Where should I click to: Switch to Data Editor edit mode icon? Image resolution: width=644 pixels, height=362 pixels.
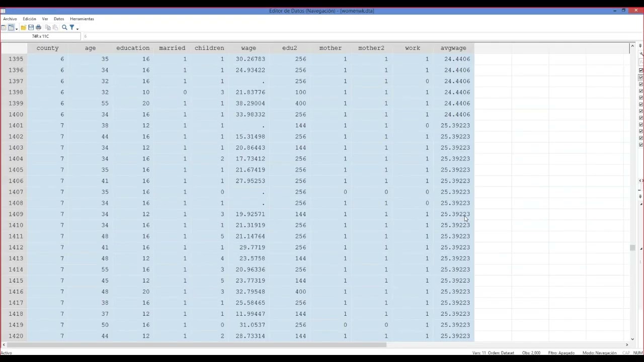click(x=4, y=28)
